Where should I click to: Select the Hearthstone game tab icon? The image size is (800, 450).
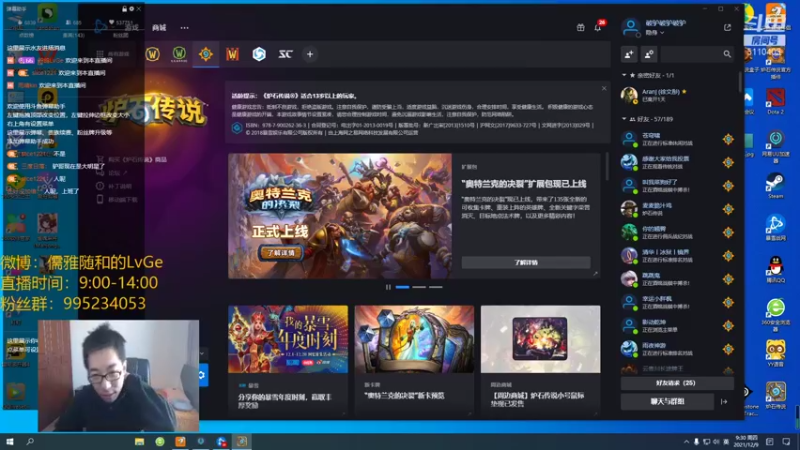[206, 54]
